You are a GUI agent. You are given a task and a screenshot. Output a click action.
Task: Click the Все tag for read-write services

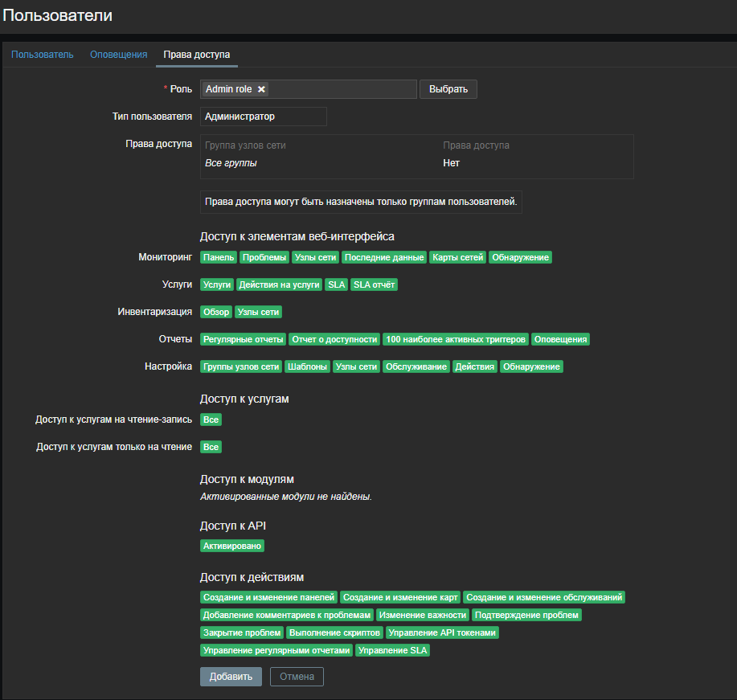pos(211,420)
